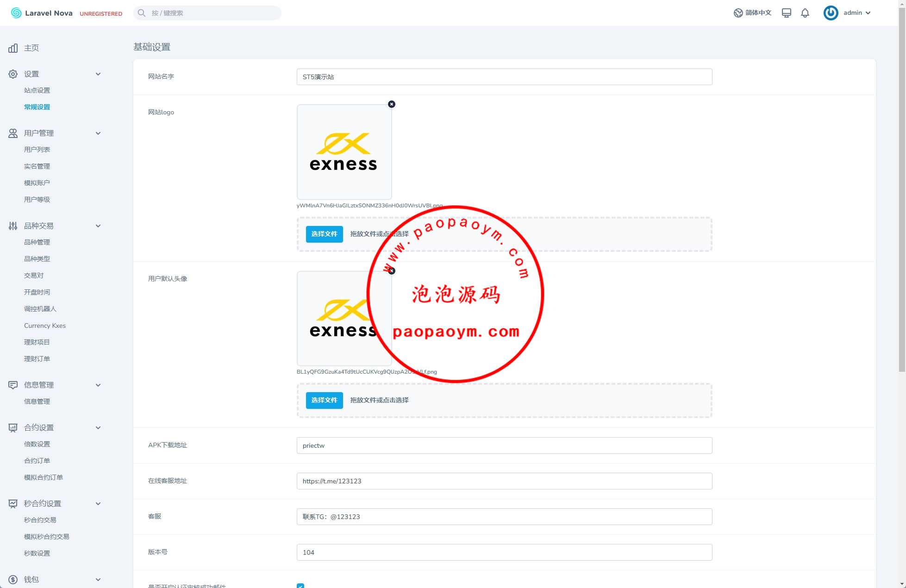Click the notification bell icon

click(805, 13)
